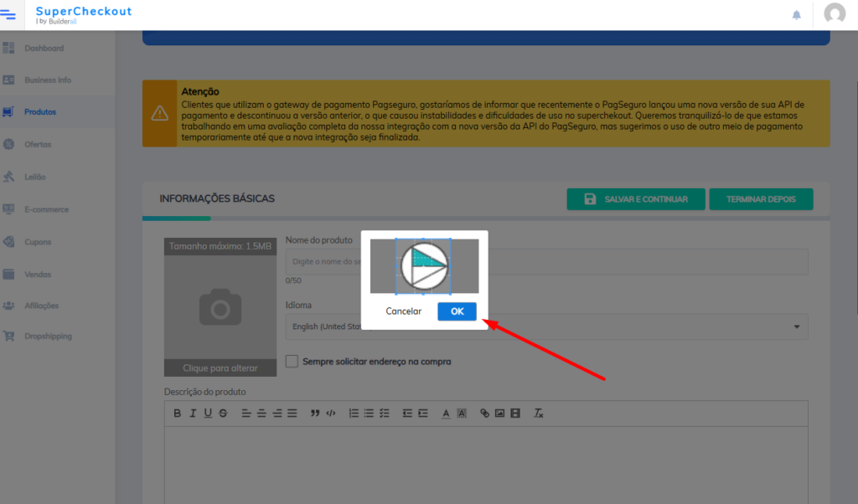Clear formatting in description editor
Viewport: 858px width, 504px height.
539,414
